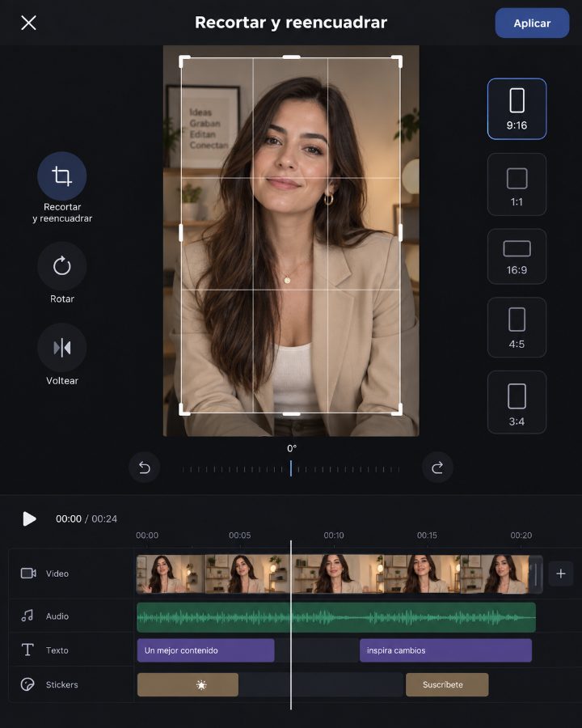Click the bottom-left crop corner handle
The width and height of the screenshot is (582, 728).
(x=184, y=409)
